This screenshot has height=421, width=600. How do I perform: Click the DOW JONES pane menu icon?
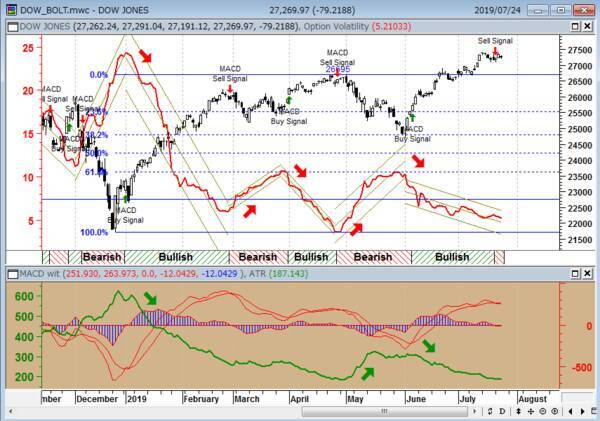click(x=13, y=27)
